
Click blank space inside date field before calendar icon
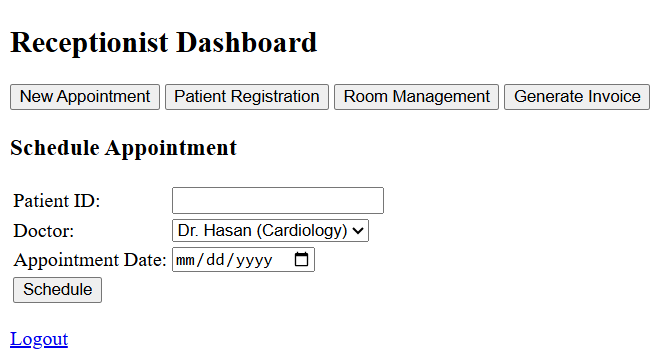click(283, 260)
